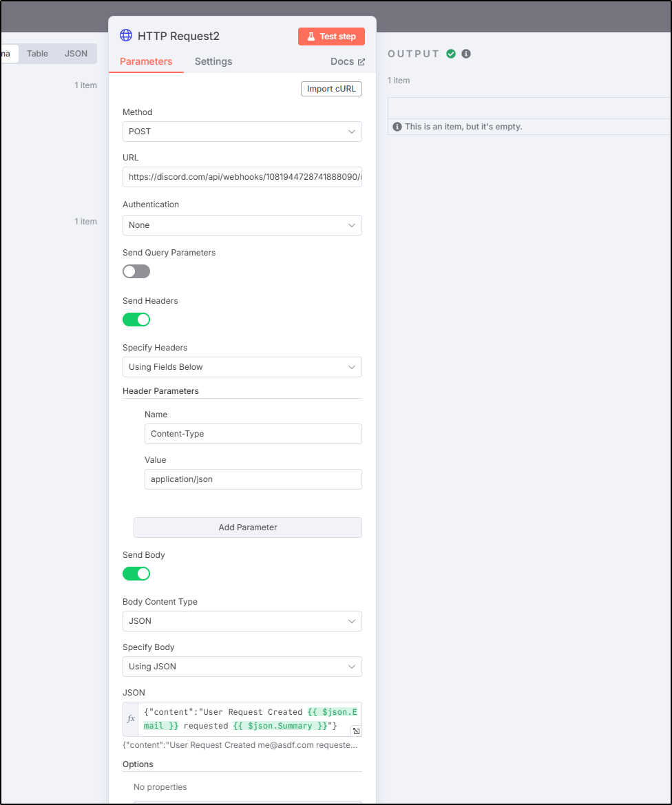Image resolution: width=672 pixels, height=805 pixels.
Task: Open the Method POST dropdown
Action: click(242, 132)
